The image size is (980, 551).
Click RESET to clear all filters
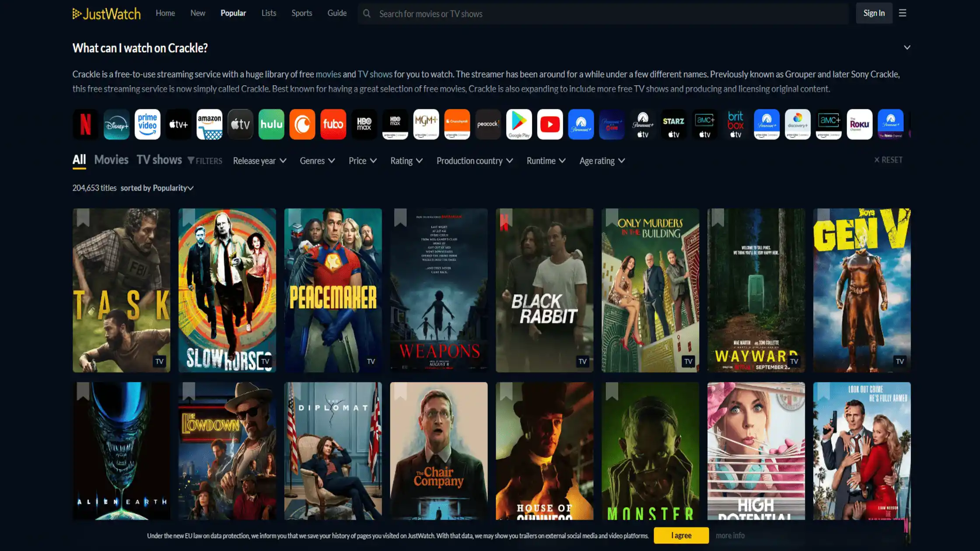[x=889, y=160]
